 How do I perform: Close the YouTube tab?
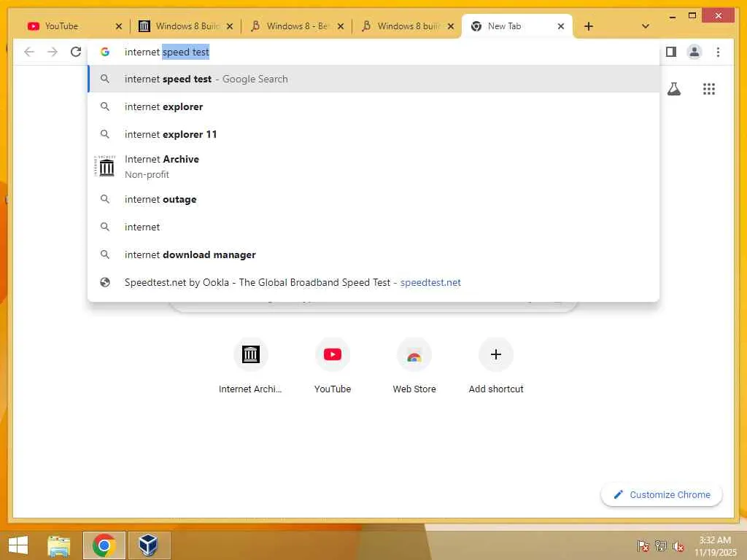coord(119,26)
